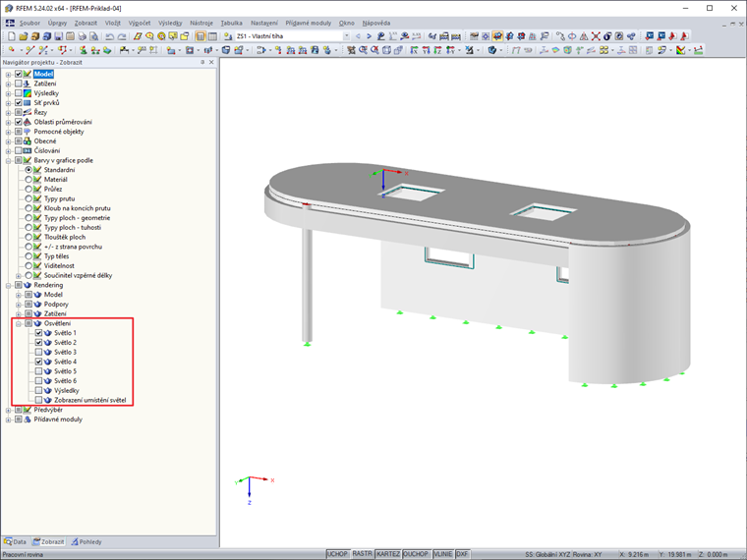This screenshot has width=747, height=560.
Task: Enable the Výsledky checkbox at tree top
Action: 19,93
